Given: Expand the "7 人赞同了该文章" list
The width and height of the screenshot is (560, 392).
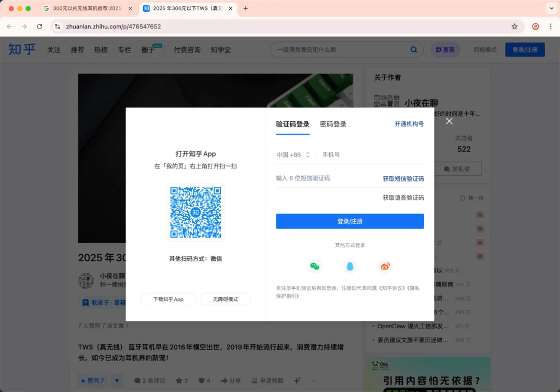Looking at the screenshot, I should [102, 326].
